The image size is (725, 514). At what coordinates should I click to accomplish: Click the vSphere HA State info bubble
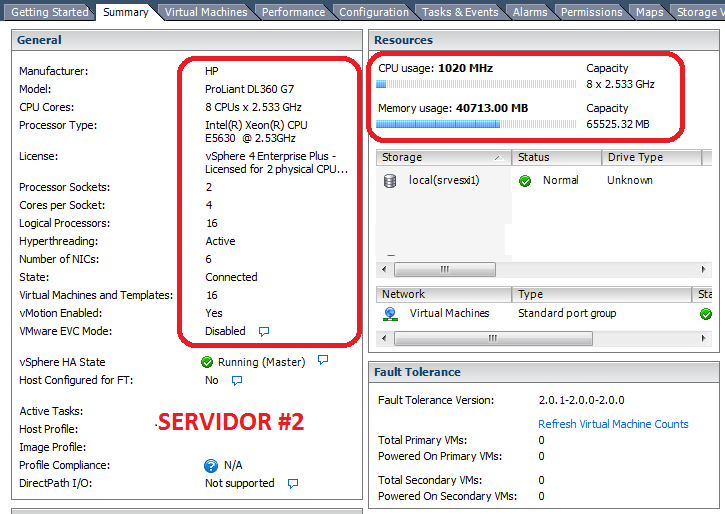pos(323,360)
